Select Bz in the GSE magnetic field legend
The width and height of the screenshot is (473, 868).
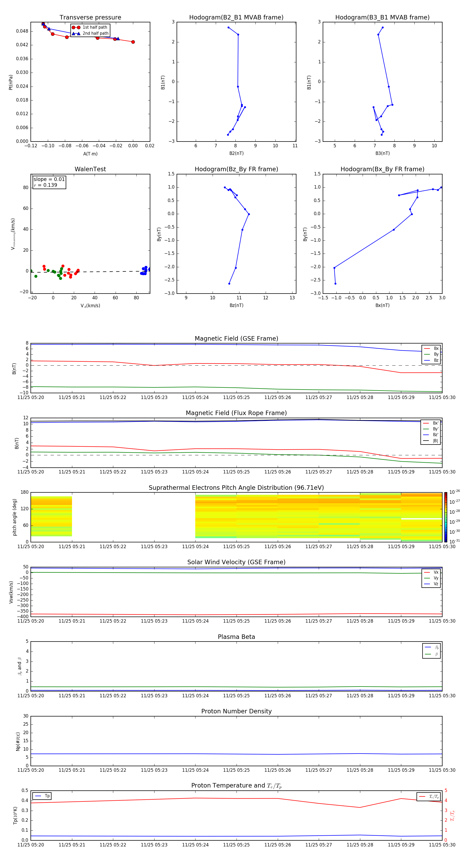click(x=431, y=360)
